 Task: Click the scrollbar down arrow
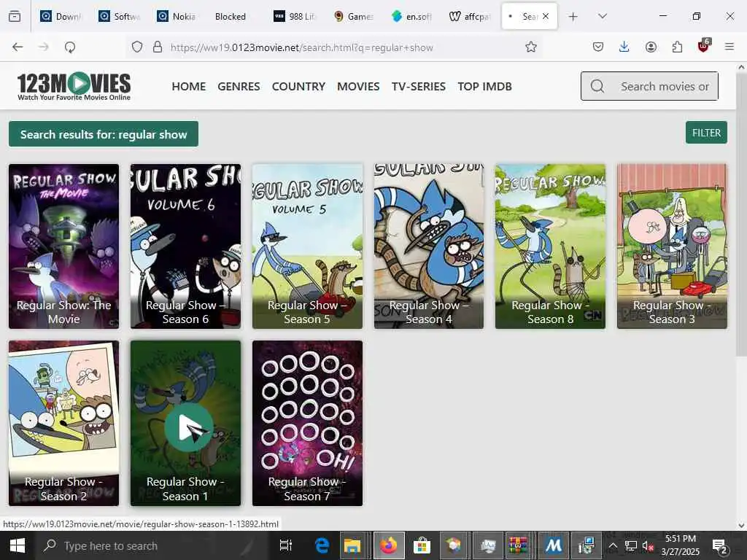click(x=741, y=525)
